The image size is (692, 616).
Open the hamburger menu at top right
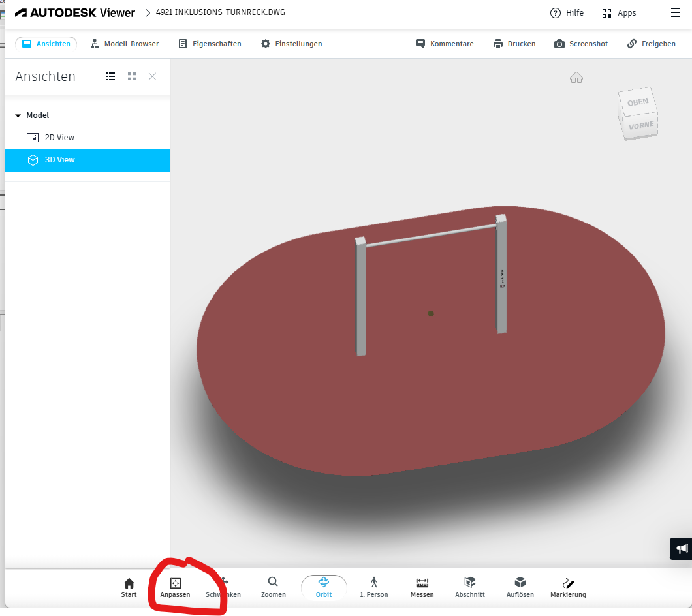[675, 13]
